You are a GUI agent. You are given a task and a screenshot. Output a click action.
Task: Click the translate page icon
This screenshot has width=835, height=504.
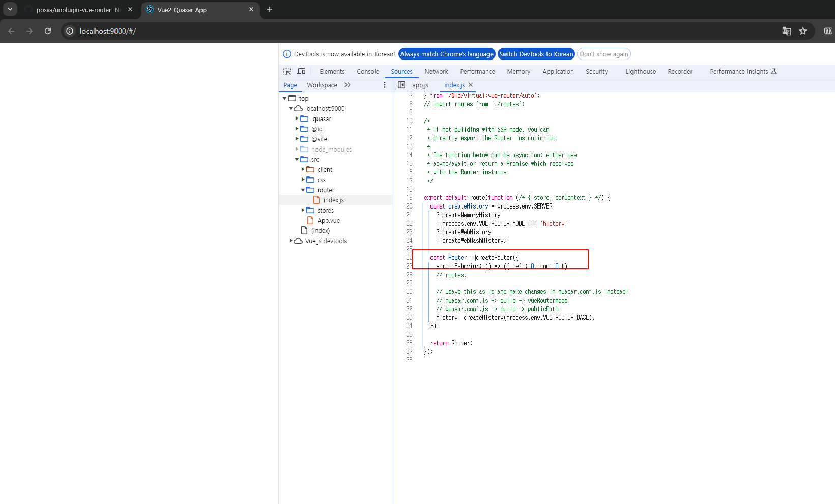(787, 31)
